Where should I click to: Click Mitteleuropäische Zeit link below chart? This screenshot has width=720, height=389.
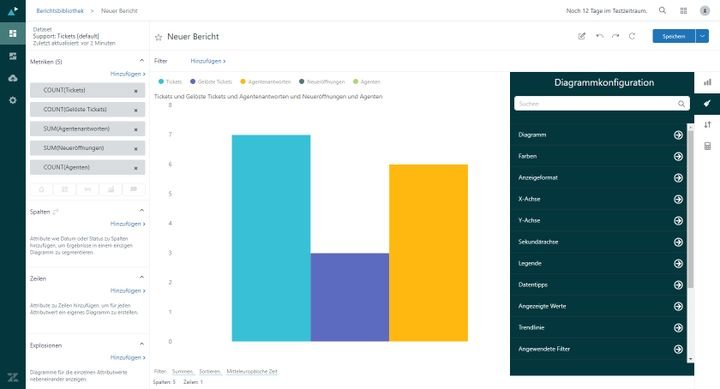tap(252, 371)
